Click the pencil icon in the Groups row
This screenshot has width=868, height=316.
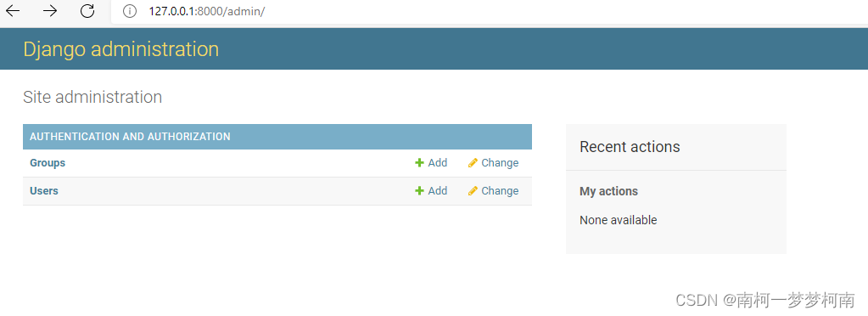[x=473, y=163]
